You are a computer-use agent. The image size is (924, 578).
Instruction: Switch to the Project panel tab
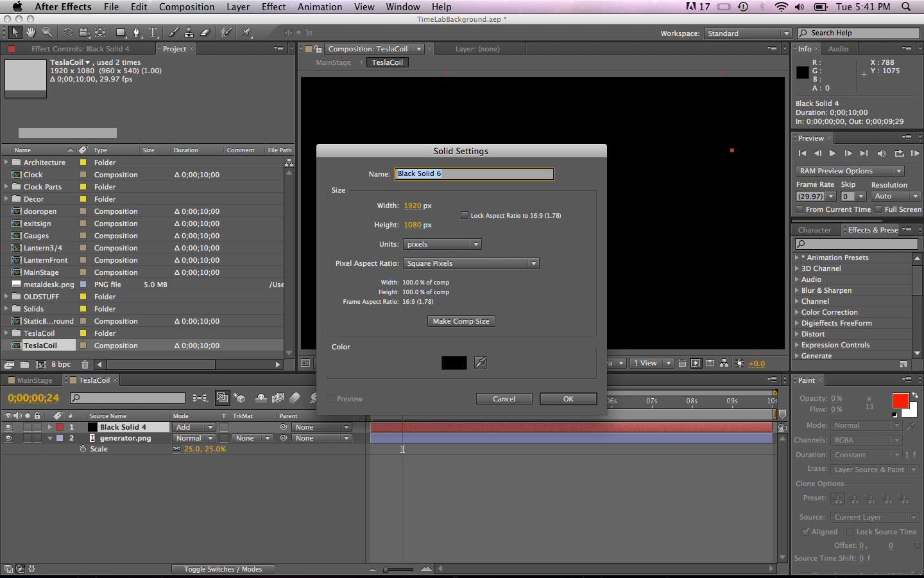(x=175, y=49)
